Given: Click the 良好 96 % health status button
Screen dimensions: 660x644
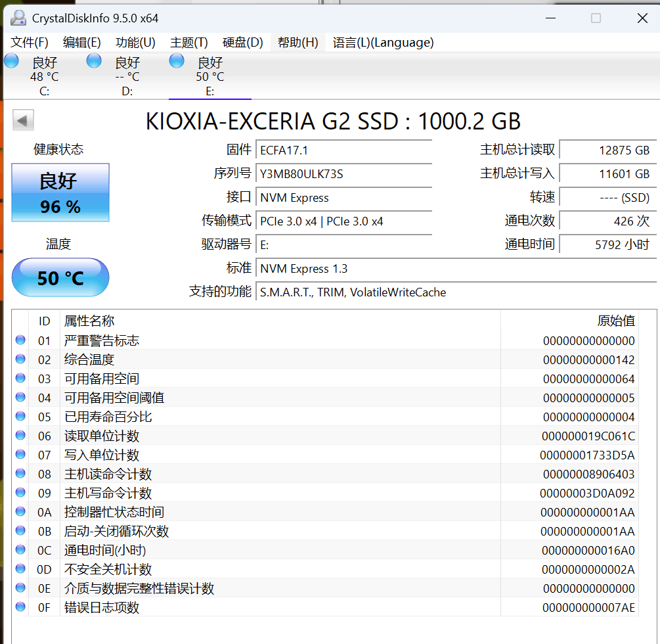Looking at the screenshot, I should pos(60,193).
